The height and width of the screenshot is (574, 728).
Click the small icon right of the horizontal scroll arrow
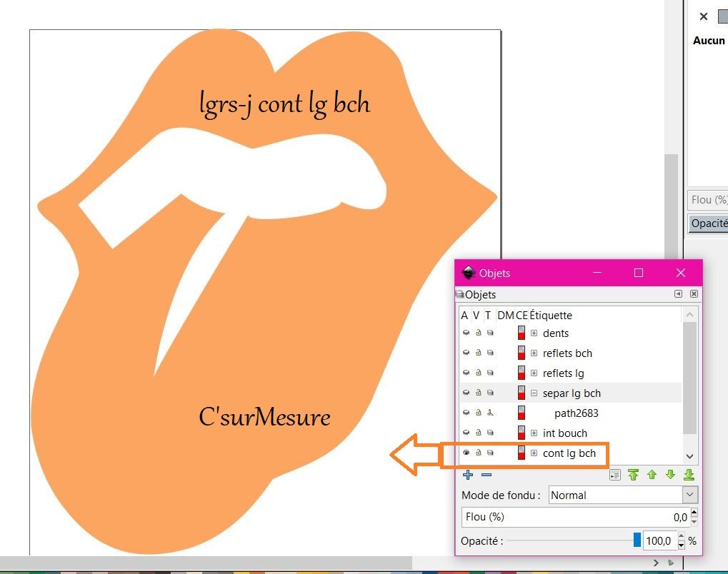(x=670, y=563)
